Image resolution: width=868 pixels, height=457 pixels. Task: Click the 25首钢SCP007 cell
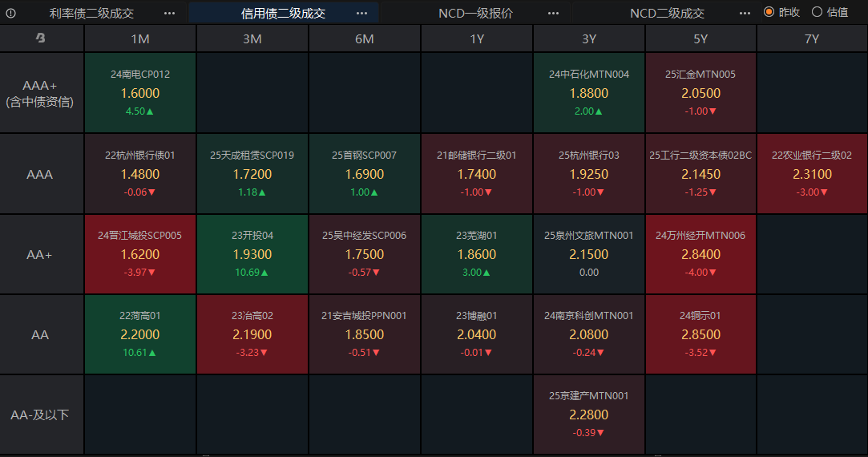coord(364,174)
